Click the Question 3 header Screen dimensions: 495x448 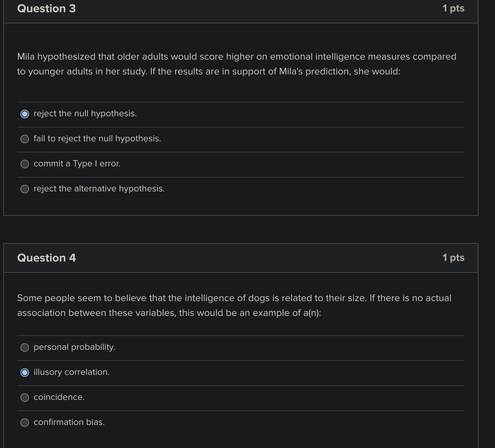point(46,8)
